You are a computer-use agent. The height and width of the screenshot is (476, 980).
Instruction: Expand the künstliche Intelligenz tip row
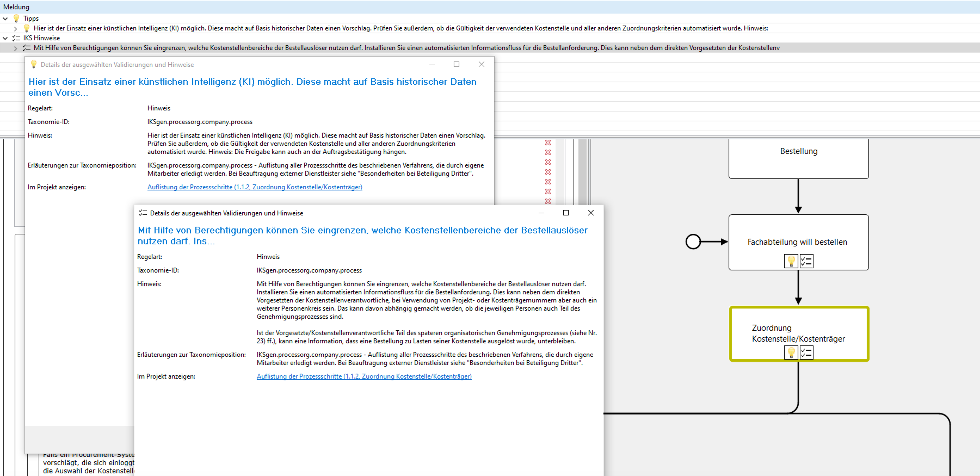15,28
